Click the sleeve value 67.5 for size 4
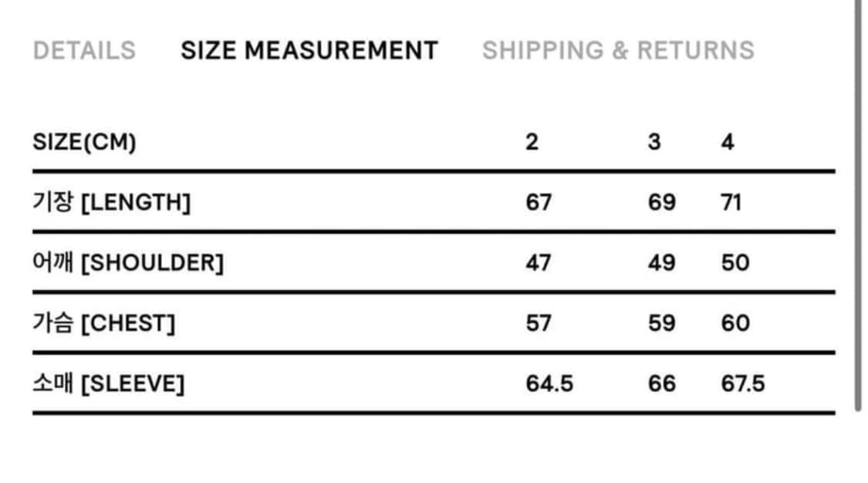Viewport: 868px width, 483px height. (743, 383)
